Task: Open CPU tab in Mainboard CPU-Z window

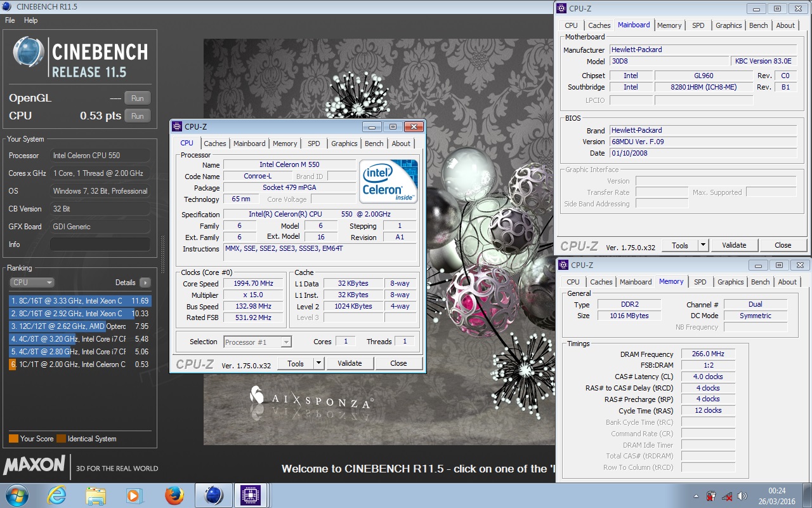Action: pos(571,25)
